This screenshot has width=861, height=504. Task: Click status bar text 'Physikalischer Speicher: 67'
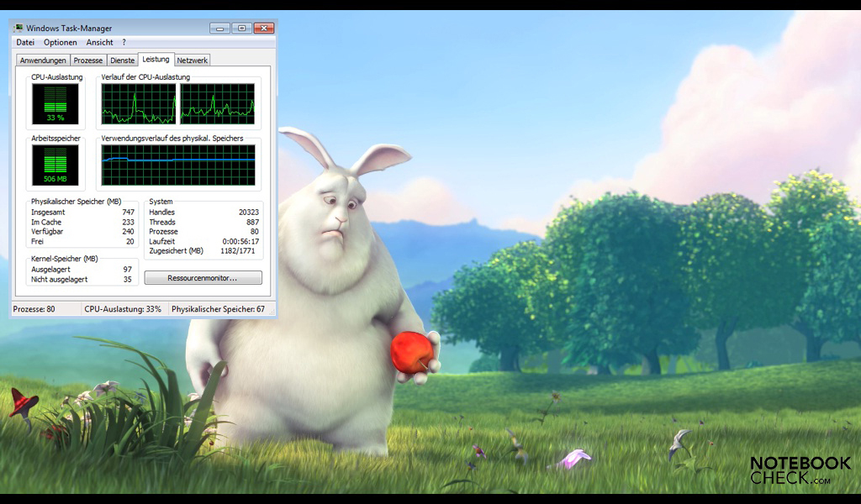pos(218,309)
